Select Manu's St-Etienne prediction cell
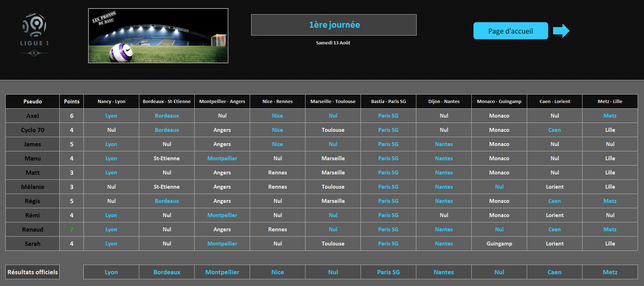The height and width of the screenshot is (286, 644). [x=167, y=158]
